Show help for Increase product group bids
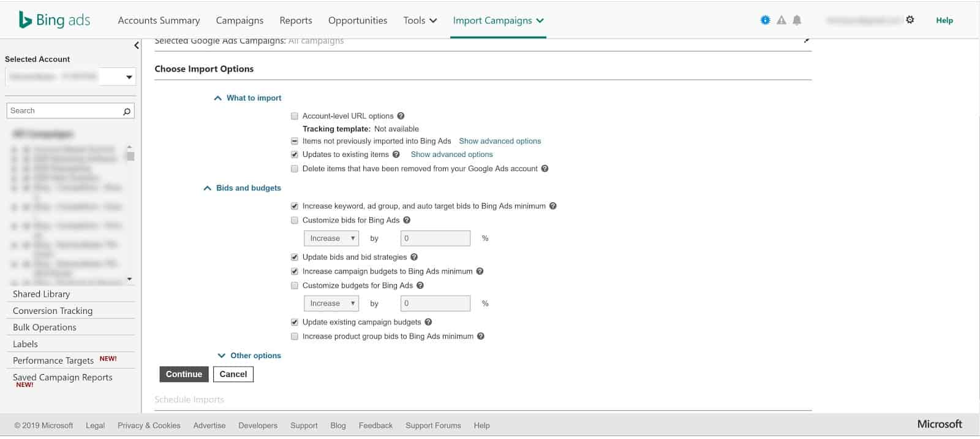980x439 pixels. click(481, 336)
